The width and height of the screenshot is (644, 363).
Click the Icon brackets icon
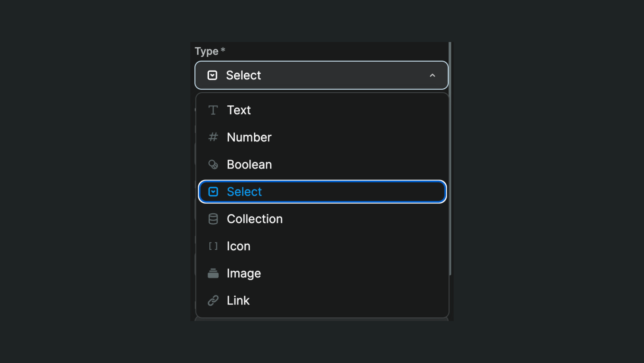coord(213,246)
